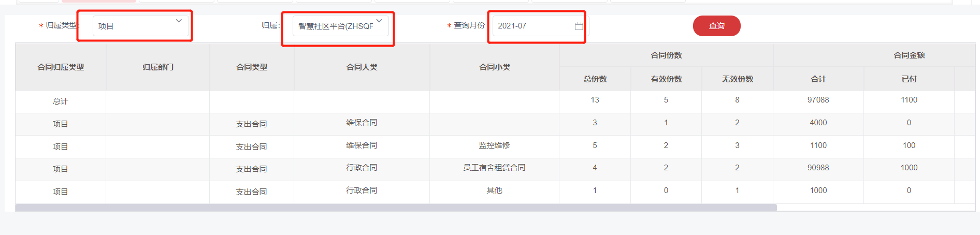Open the 归属 dropdown showing 智慧社区平台

pyautogui.click(x=340, y=26)
